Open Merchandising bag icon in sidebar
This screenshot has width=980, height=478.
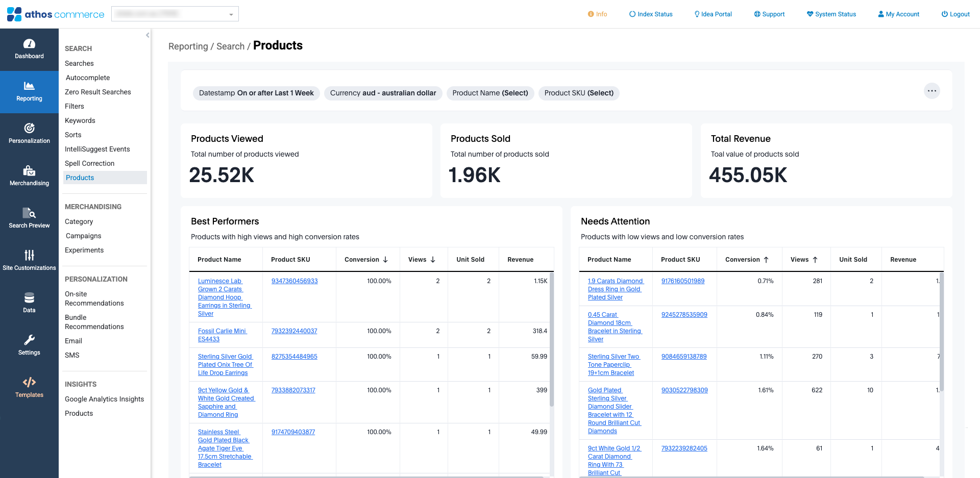(x=29, y=170)
